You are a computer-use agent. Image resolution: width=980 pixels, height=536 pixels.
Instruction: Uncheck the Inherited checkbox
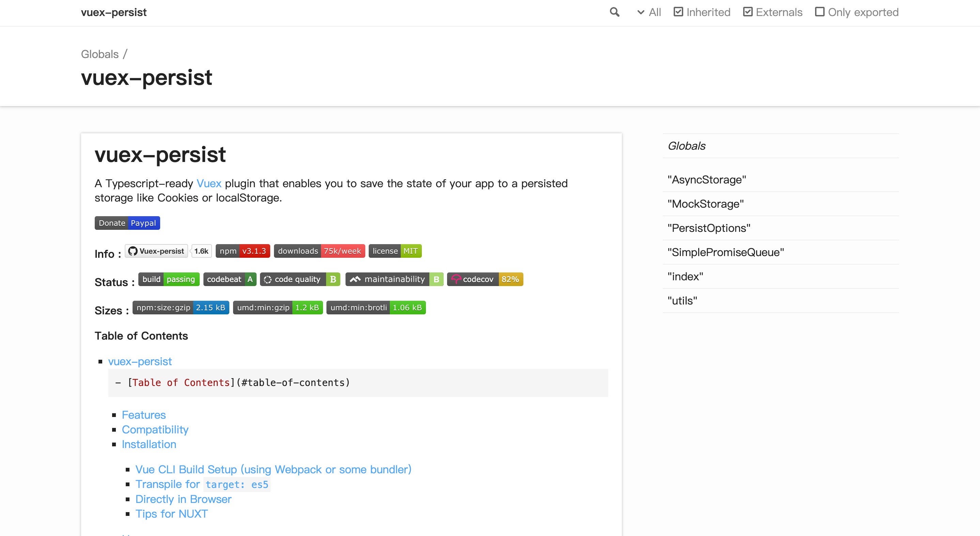coord(678,12)
